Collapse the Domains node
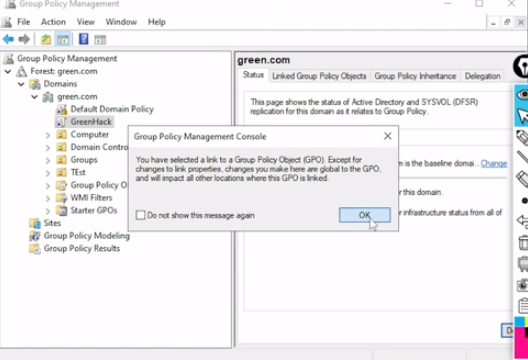Screen dimensions: 528x360 coord(21,84)
